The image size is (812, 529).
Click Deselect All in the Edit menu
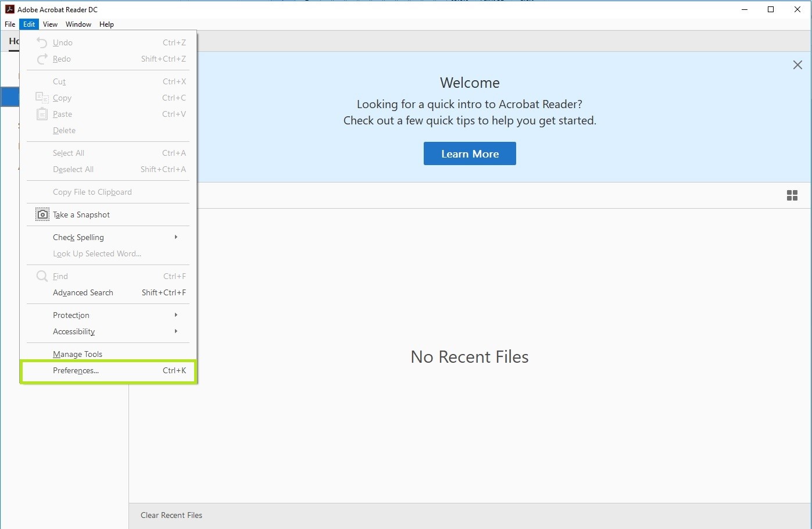pyautogui.click(x=108, y=169)
